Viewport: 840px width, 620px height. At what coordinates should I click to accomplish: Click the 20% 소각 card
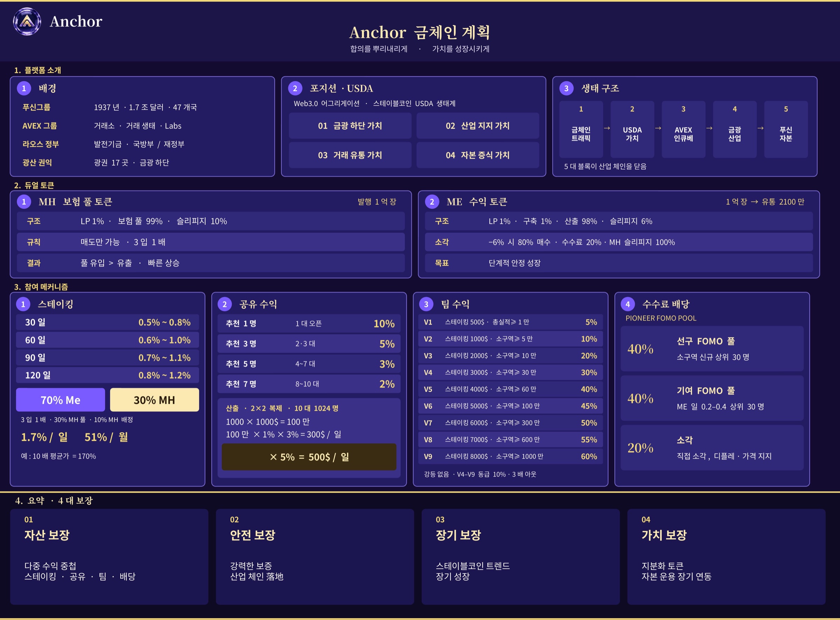pos(712,448)
